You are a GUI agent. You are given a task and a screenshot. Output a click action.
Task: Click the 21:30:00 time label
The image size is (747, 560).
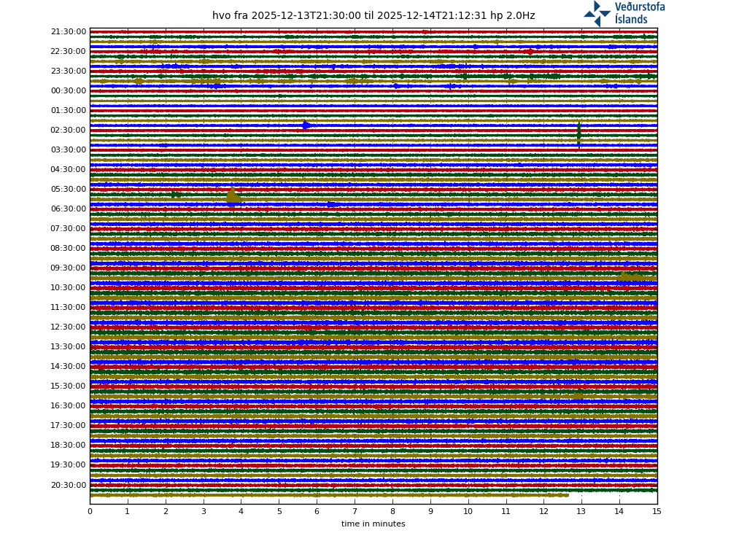pos(69,32)
